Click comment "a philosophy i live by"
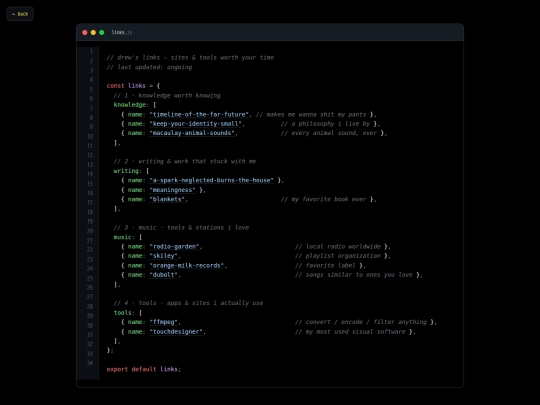 click(x=325, y=124)
